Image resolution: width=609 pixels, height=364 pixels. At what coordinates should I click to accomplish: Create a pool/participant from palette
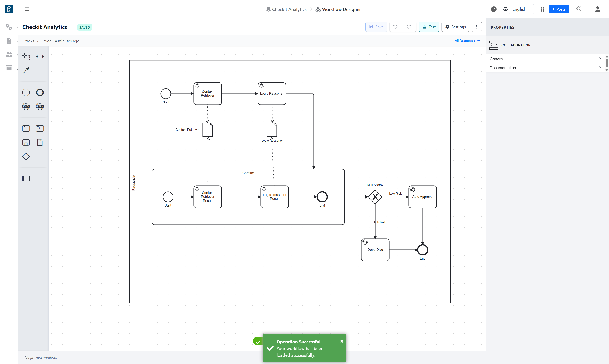coord(26,178)
